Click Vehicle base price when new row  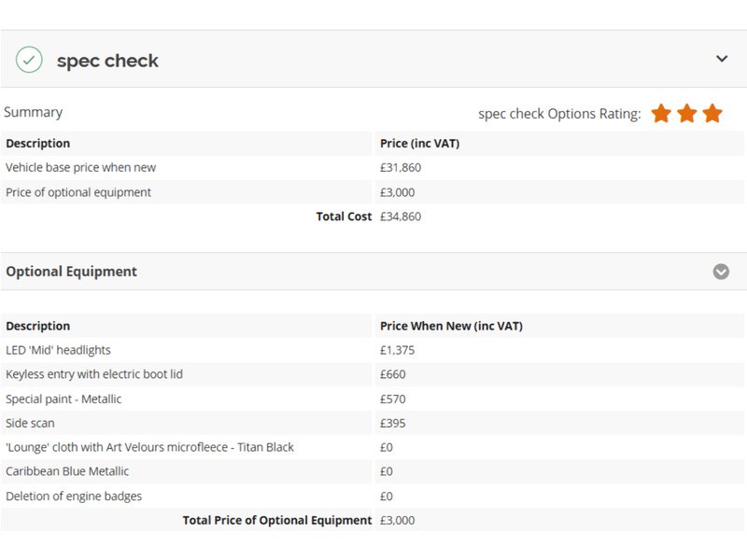[x=373, y=168]
